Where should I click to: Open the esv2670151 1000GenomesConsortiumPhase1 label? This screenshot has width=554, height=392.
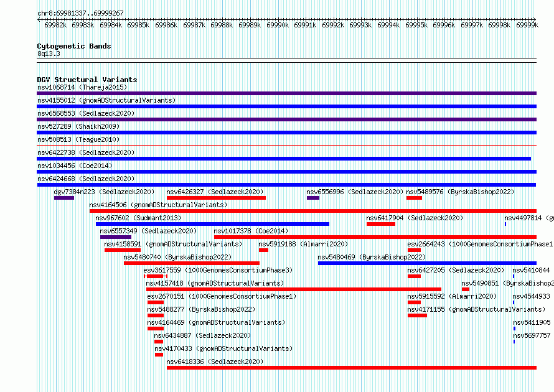222,296
